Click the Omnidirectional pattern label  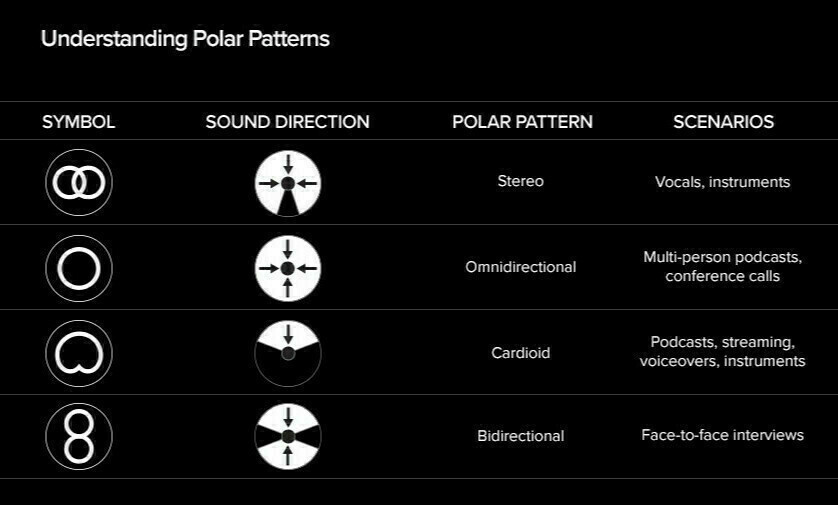[x=521, y=267]
